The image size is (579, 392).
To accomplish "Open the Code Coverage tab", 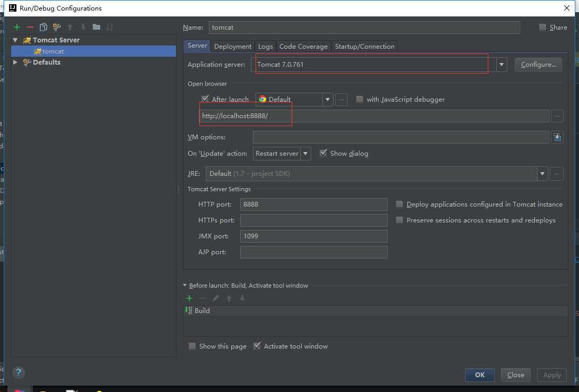I will [303, 47].
